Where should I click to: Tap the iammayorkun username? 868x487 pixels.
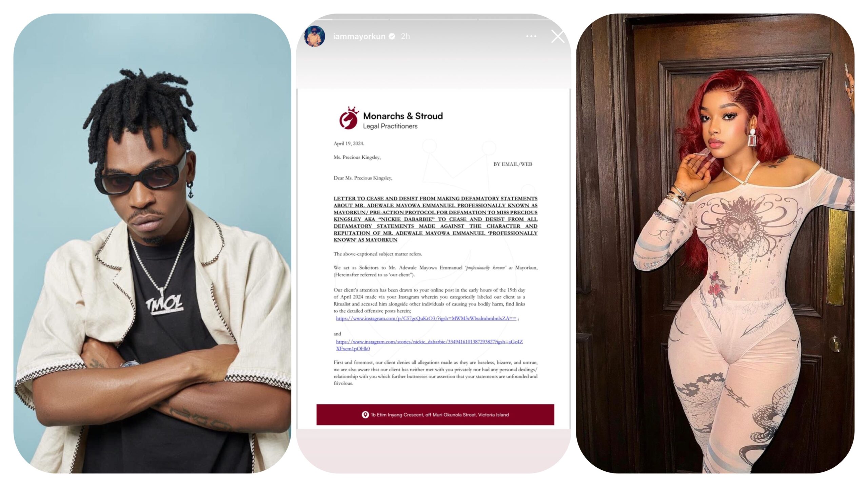[x=359, y=36]
